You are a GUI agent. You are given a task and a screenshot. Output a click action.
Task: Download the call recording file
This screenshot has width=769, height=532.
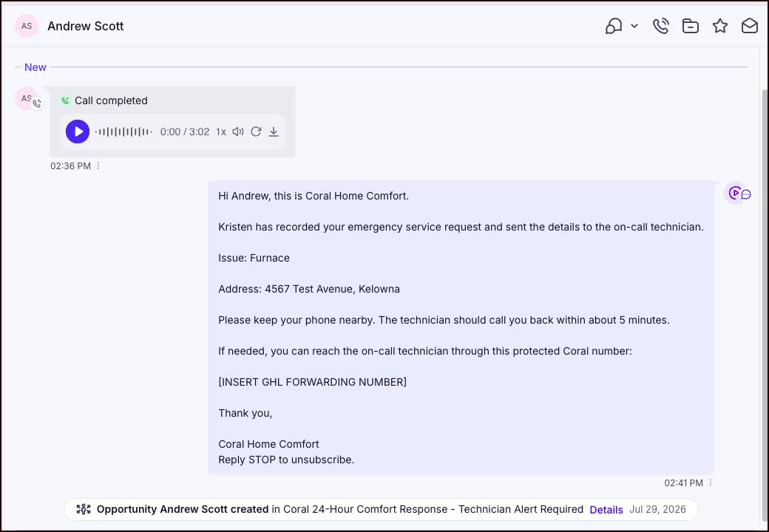tap(274, 132)
